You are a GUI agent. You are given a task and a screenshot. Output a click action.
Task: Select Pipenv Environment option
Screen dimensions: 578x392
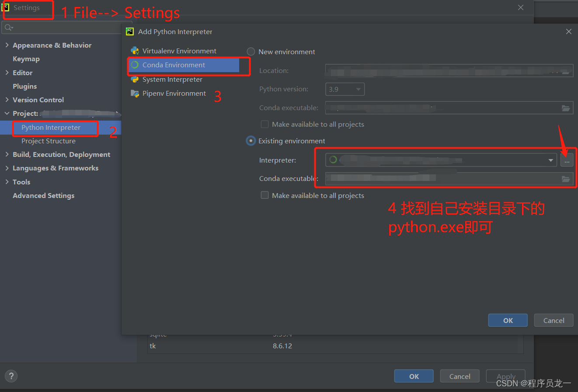174,93
